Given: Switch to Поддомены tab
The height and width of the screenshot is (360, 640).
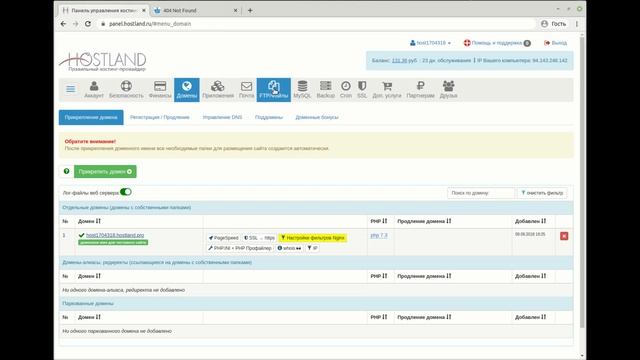Looking at the screenshot, I should click(269, 117).
